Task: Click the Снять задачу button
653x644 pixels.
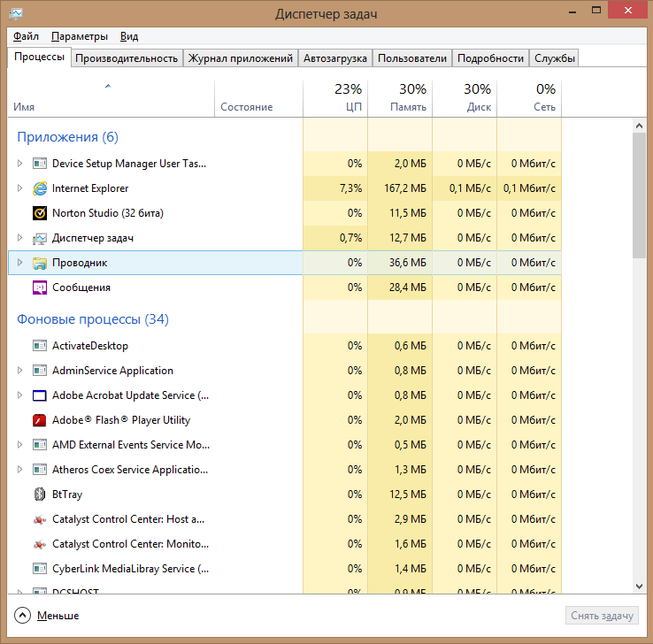Action: tap(602, 616)
